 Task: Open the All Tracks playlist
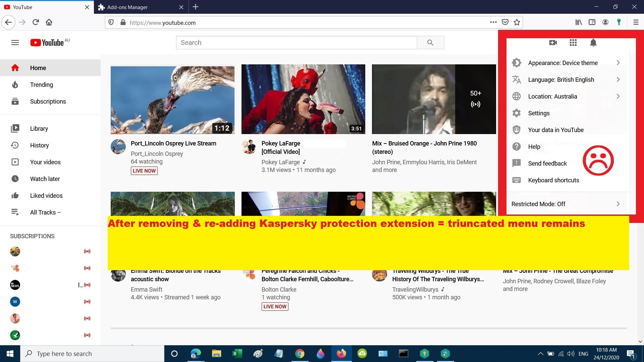tap(50, 212)
